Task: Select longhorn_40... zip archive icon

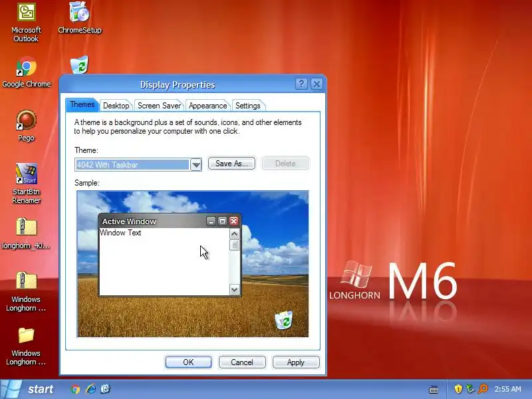Action: pos(26,233)
